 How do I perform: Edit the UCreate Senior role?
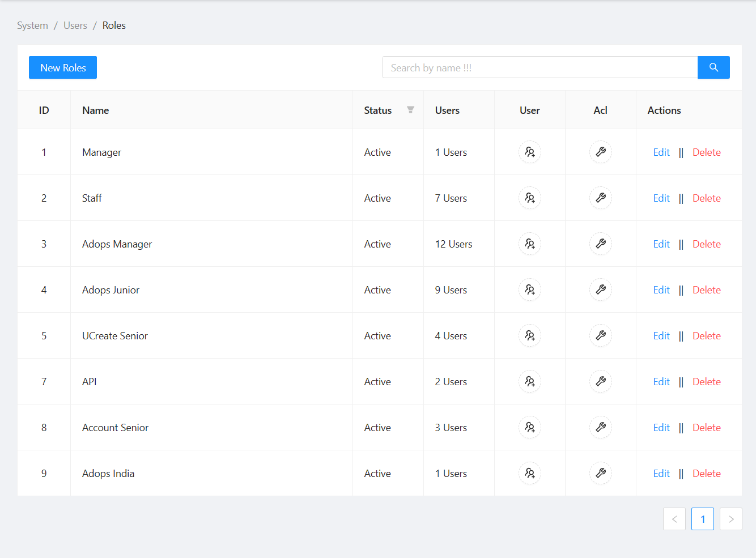661,336
